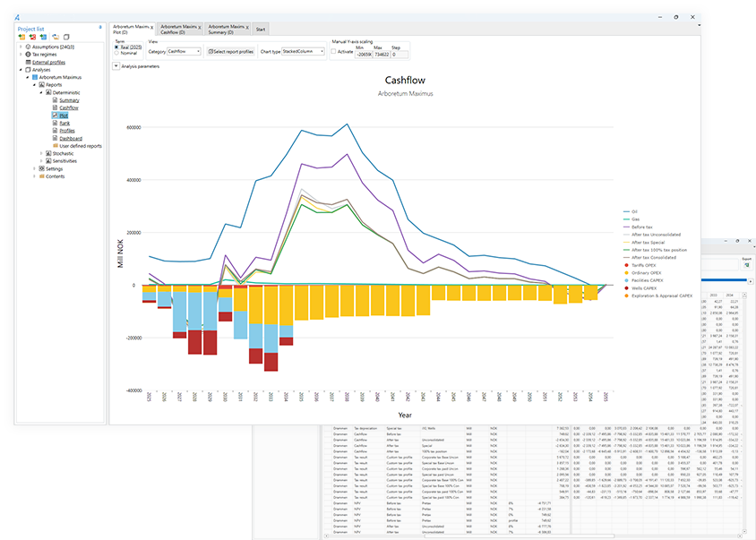Enable the Activate manual Y-axis scaling checkbox
This screenshot has width=756, height=540.
(334, 51)
